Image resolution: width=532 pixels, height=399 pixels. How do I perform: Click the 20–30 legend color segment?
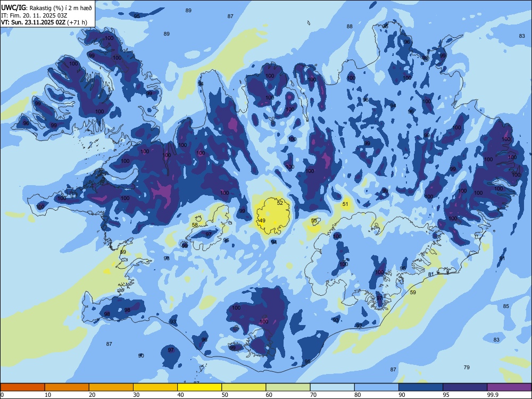111,387
